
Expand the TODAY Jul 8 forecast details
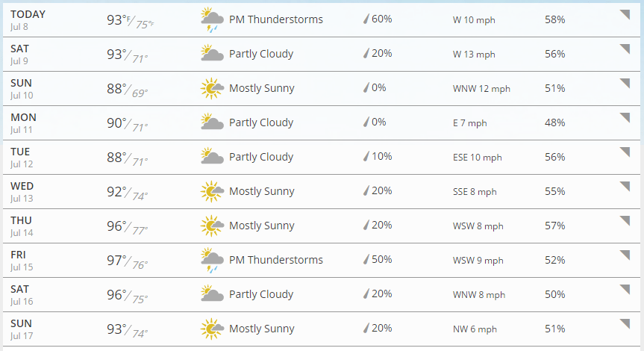click(625, 14)
